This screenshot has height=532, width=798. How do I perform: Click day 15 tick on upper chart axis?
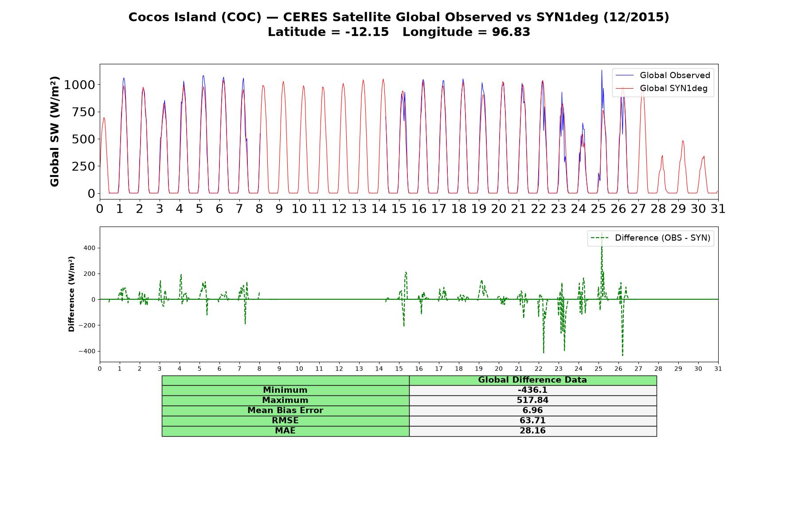[x=399, y=208]
